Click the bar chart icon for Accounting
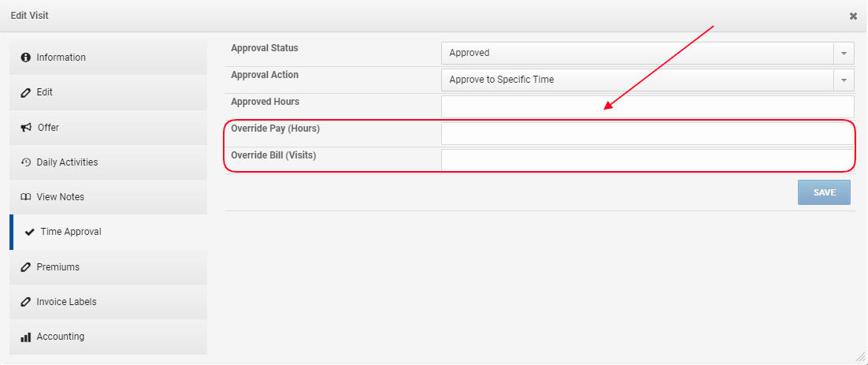The image size is (868, 365). [x=25, y=337]
